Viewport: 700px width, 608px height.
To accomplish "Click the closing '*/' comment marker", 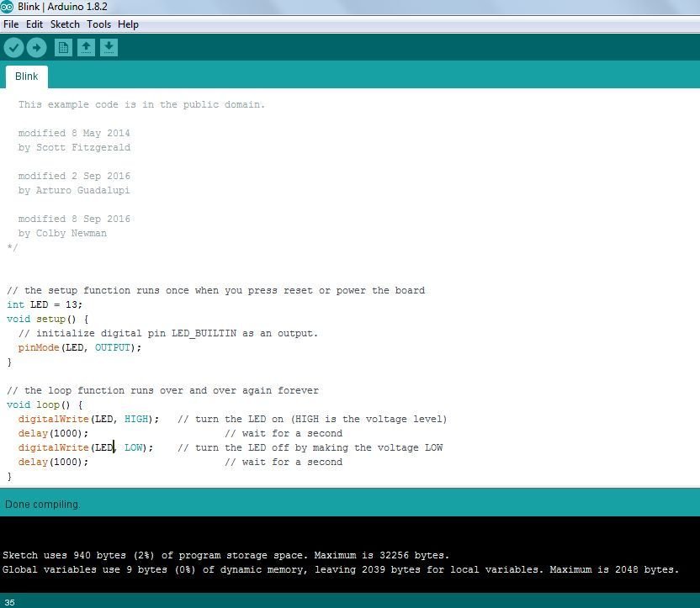I will pos(13,247).
